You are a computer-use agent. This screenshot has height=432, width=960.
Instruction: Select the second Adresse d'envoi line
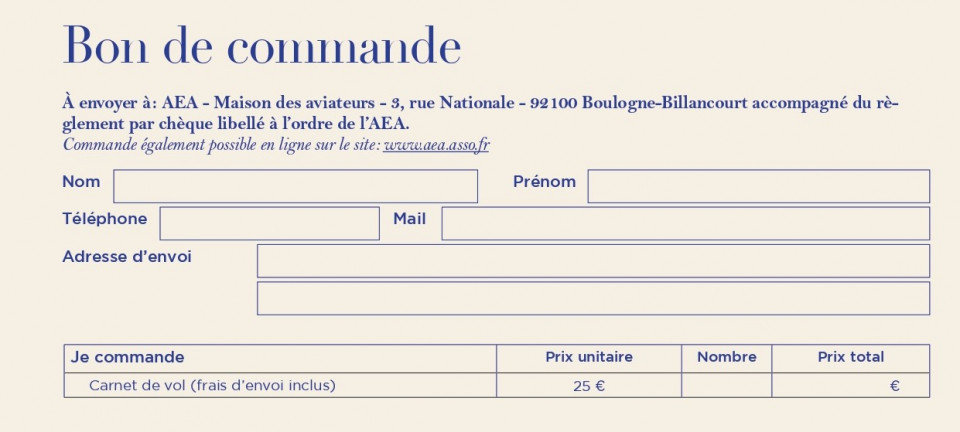coord(593,298)
